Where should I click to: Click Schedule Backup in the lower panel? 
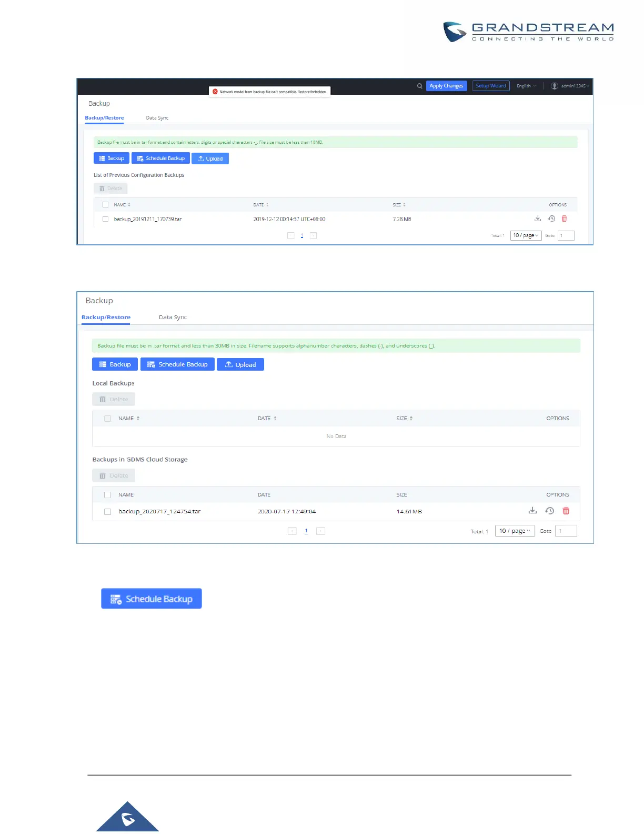[177, 364]
